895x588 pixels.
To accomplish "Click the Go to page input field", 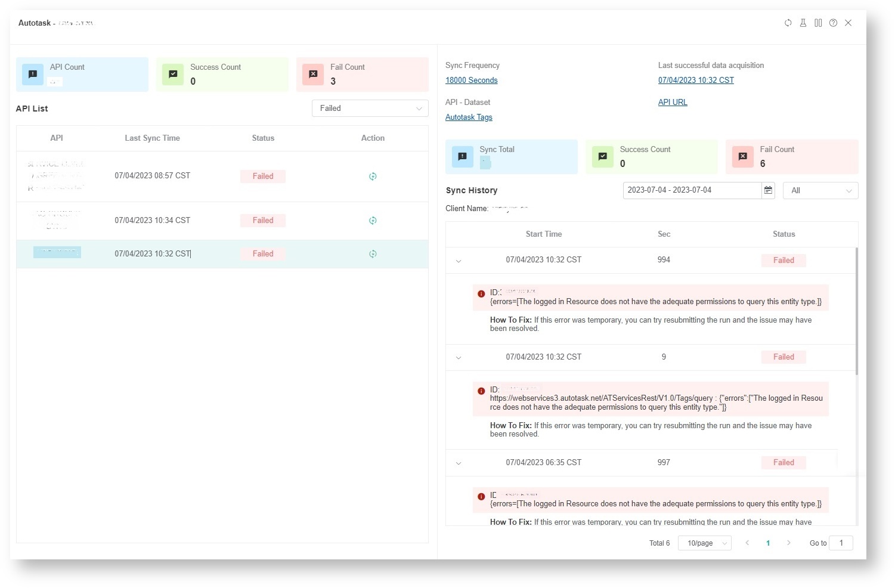I will (841, 543).
